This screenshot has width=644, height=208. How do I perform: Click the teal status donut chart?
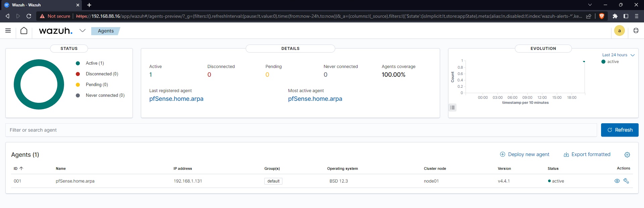pos(39,84)
